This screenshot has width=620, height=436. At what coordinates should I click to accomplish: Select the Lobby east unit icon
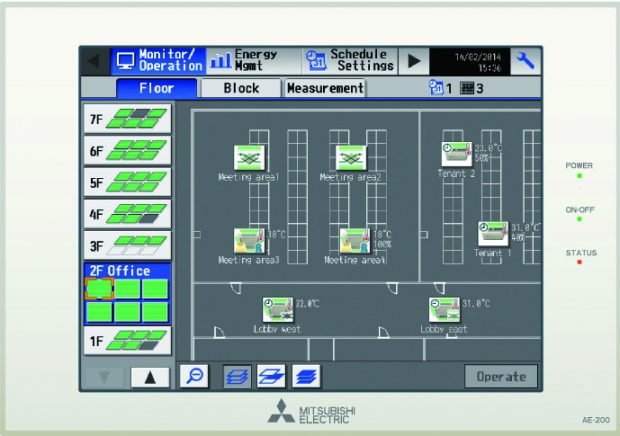pyautogui.click(x=444, y=310)
